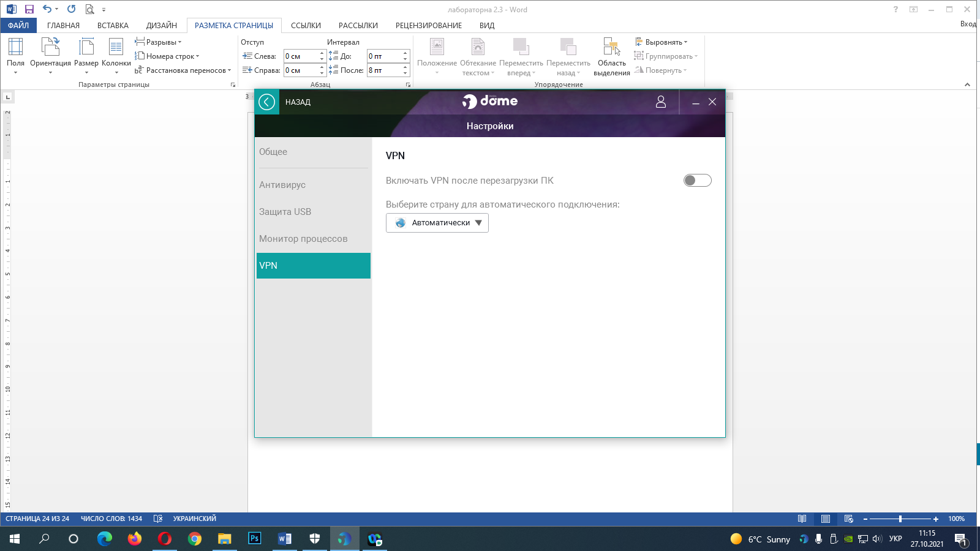
Task: Open the Абзац paragraph dialog launcher
Action: point(408,84)
